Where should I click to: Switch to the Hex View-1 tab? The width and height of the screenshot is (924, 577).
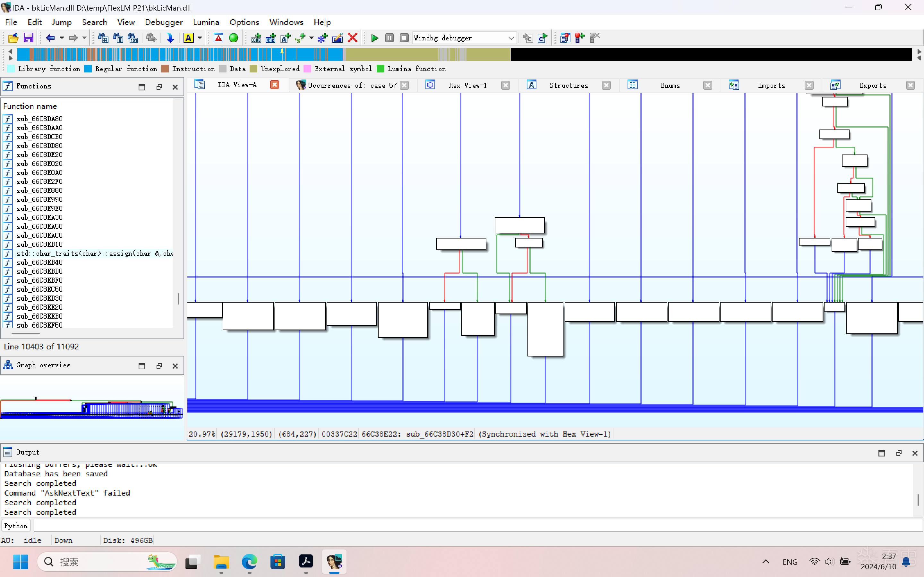(467, 85)
